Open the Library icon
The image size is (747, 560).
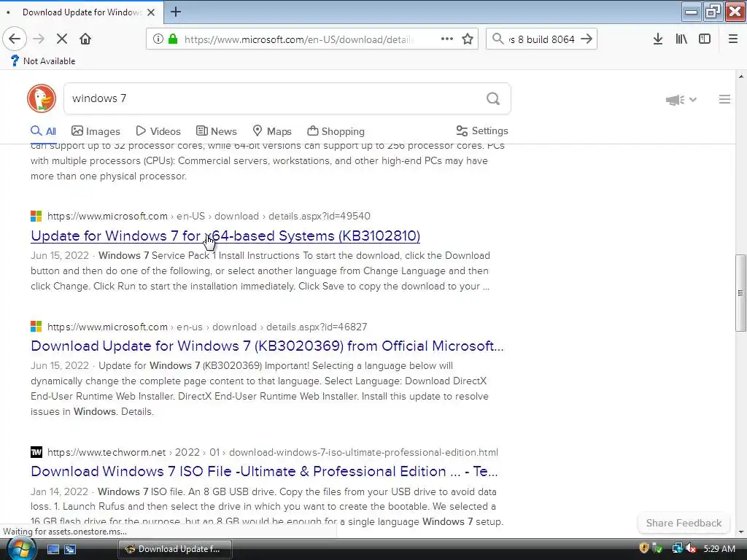(681, 39)
